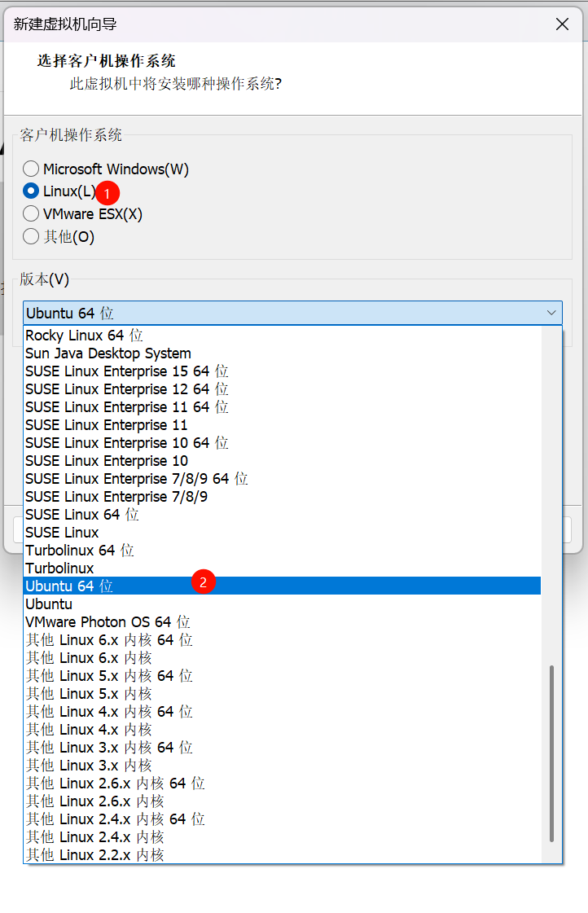Viewport: 588px width, 913px height.
Task: Select SUSE Linux Enterprise 7/8/9 64 位
Action: pyautogui.click(x=283, y=479)
